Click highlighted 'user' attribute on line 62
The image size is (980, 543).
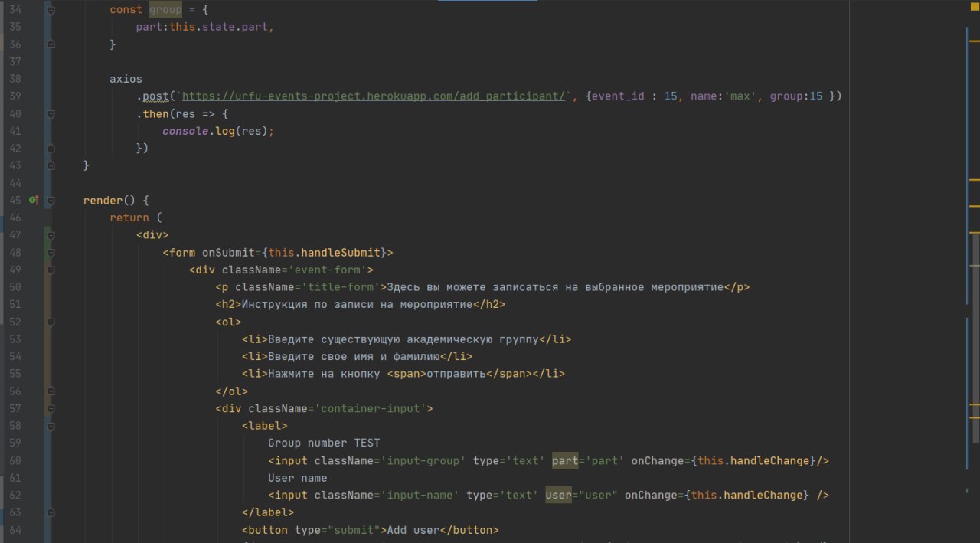[558, 495]
